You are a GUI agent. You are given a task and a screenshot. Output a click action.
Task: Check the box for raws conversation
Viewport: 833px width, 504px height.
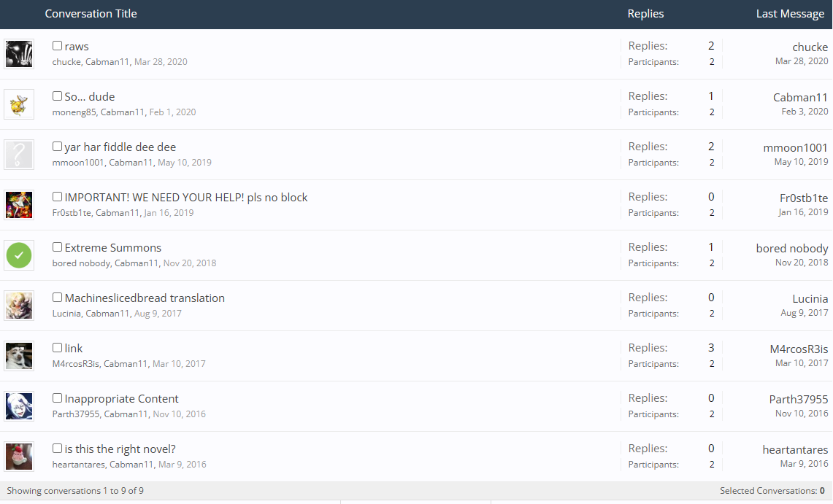(x=57, y=46)
